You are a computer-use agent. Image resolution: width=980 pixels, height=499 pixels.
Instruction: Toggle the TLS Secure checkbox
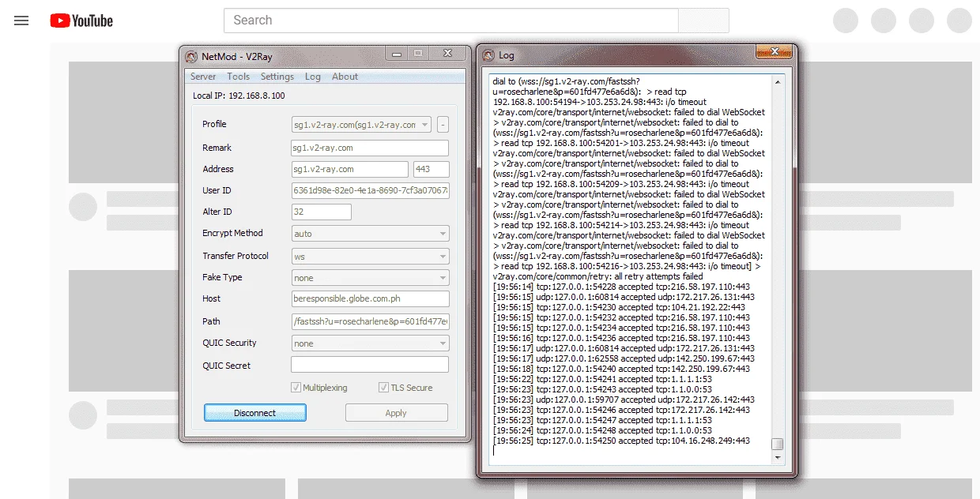(x=383, y=388)
